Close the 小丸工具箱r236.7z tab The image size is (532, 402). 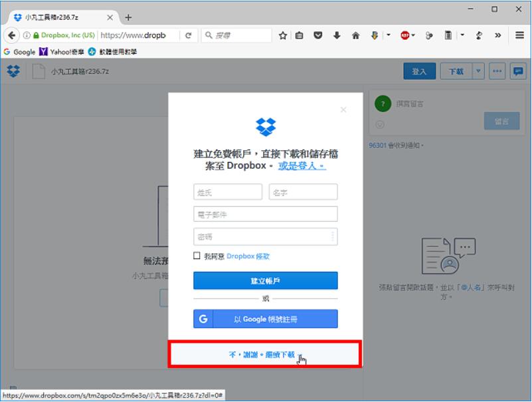(x=110, y=17)
